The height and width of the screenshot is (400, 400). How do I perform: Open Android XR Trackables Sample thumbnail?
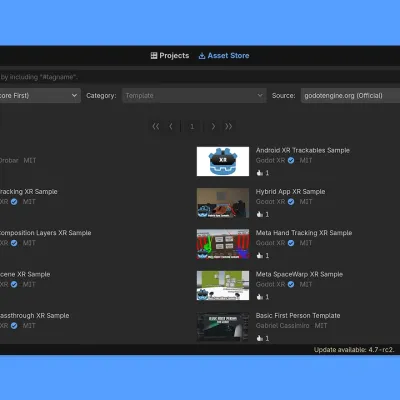click(x=223, y=161)
